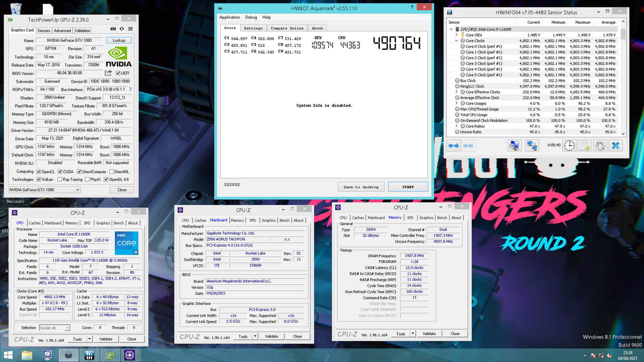The width and height of the screenshot is (644, 362).
Task: Collapse Core Clocks tree row
Action: tap(457, 41)
